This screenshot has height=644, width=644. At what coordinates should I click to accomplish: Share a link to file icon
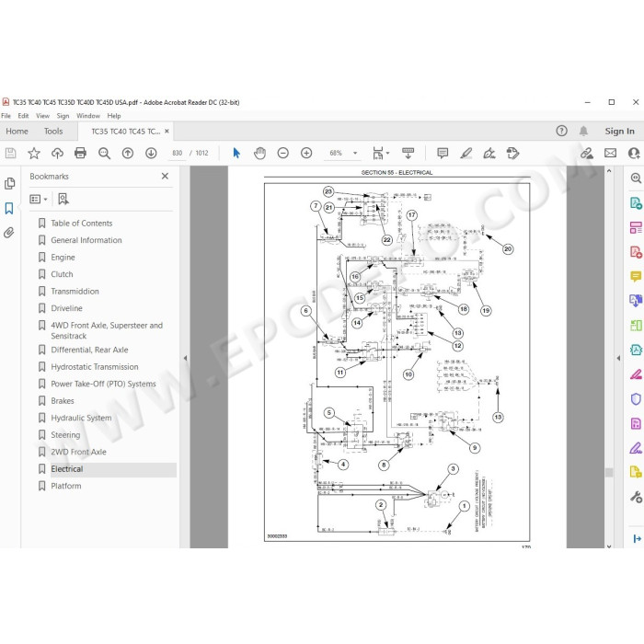[587, 154]
